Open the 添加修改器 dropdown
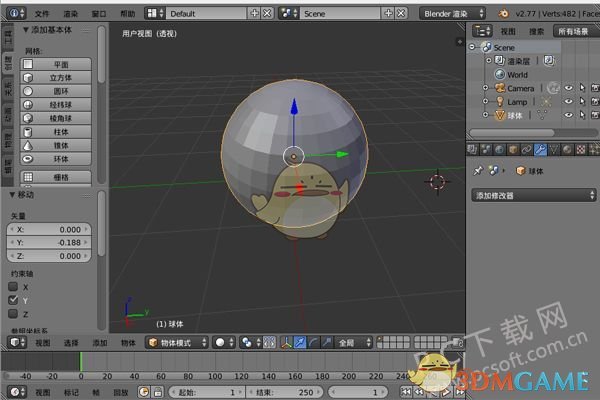Viewport: 600px width, 400px height. click(534, 196)
